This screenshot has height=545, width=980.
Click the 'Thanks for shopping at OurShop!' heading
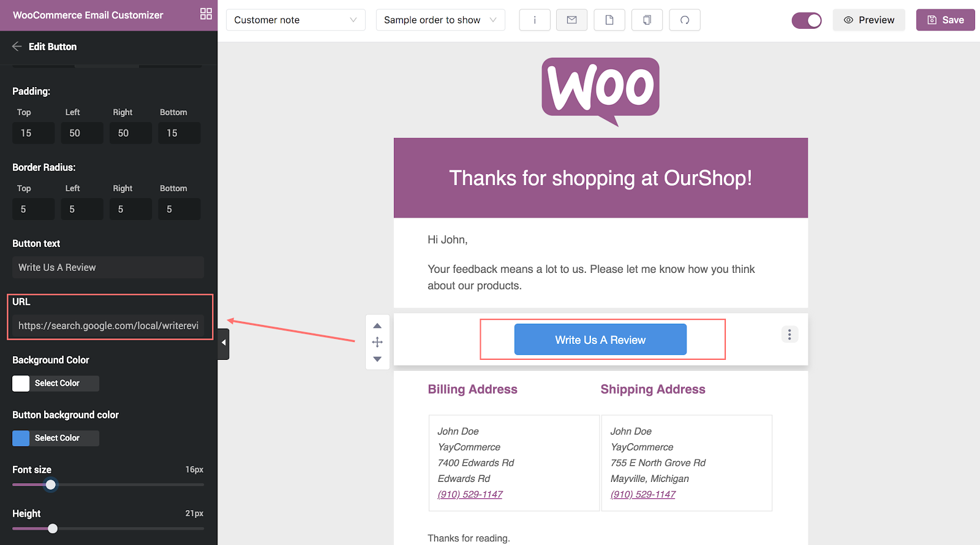tap(600, 178)
